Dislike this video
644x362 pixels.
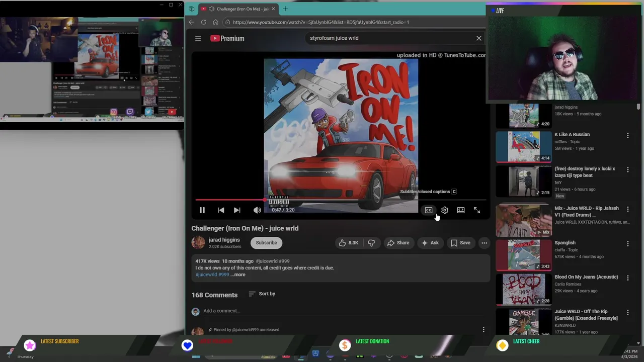(x=371, y=243)
